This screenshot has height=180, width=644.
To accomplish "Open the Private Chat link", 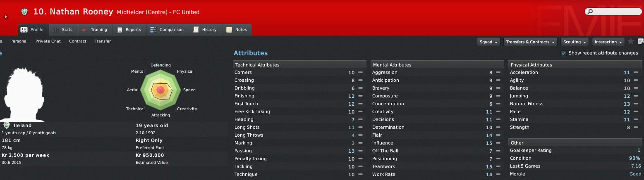I will [48, 41].
